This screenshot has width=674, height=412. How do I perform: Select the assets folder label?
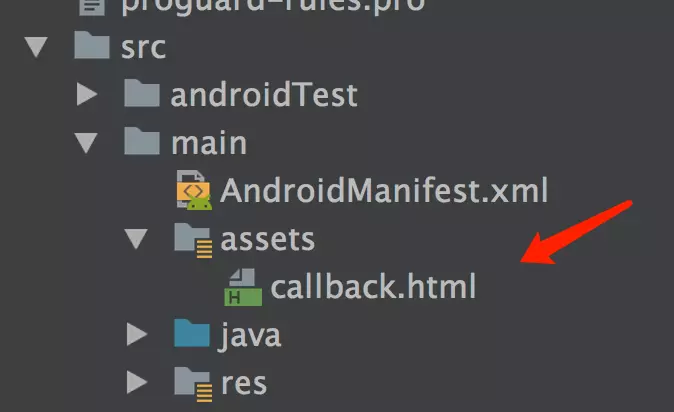267,239
